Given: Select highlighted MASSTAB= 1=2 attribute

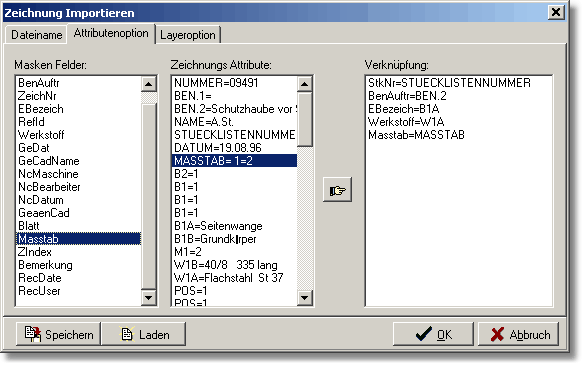Looking at the screenshot, I should pyautogui.click(x=235, y=161).
